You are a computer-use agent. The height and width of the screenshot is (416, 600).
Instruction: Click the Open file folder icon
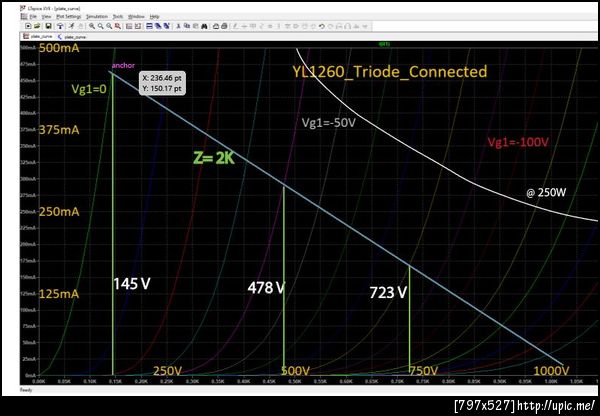[x=37, y=26]
